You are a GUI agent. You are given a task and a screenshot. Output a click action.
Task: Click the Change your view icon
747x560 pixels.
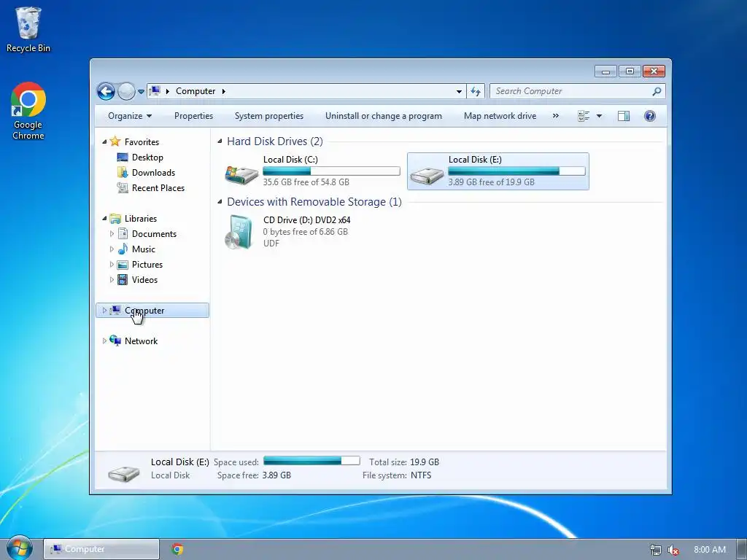(584, 116)
